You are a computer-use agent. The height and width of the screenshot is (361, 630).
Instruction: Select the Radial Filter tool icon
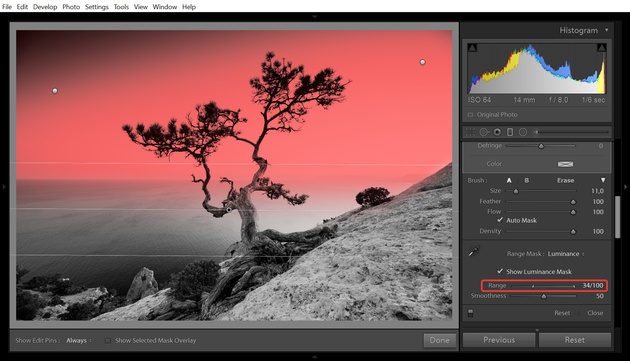[523, 132]
